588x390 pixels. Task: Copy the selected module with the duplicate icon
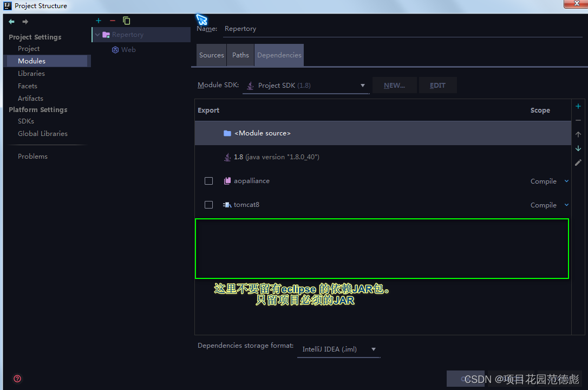(x=127, y=21)
